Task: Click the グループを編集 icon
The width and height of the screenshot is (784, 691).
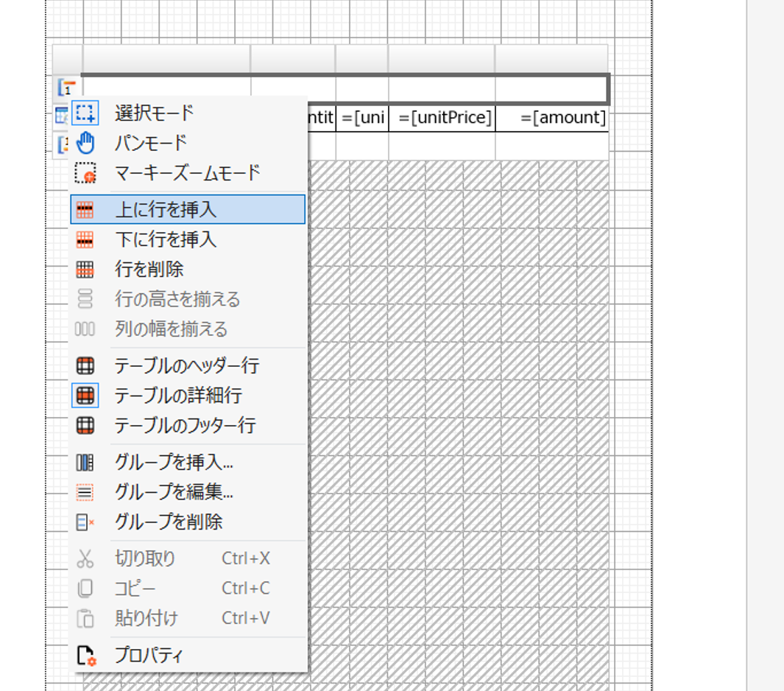Action: tap(85, 492)
